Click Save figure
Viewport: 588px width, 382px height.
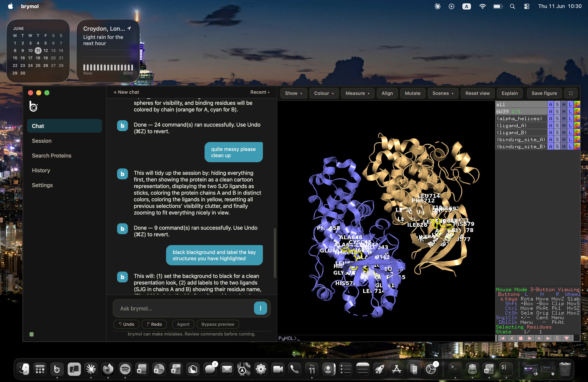pos(544,93)
